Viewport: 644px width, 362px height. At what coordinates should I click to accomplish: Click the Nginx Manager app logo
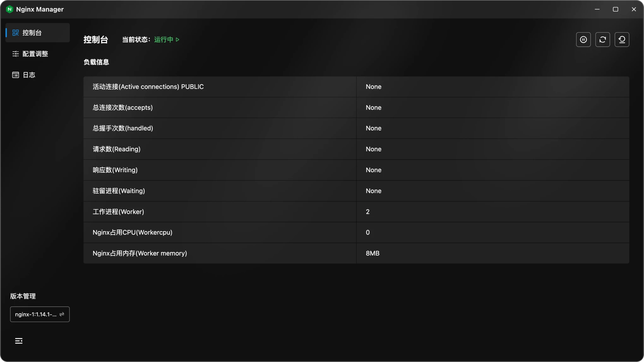pyautogui.click(x=9, y=9)
